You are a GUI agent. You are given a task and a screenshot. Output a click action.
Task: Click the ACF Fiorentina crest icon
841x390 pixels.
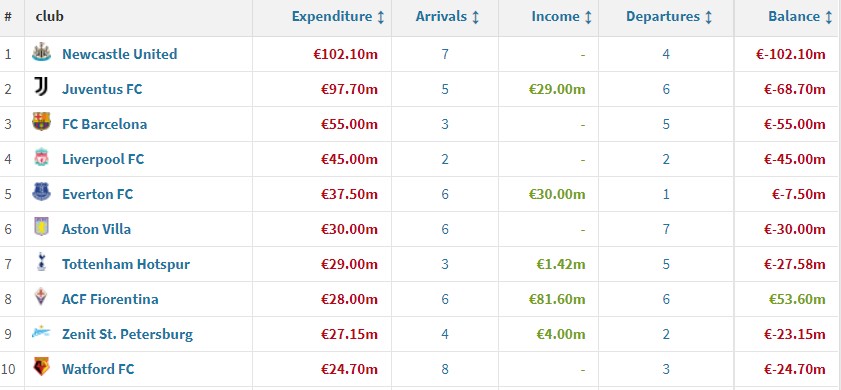tap(41, 297)
